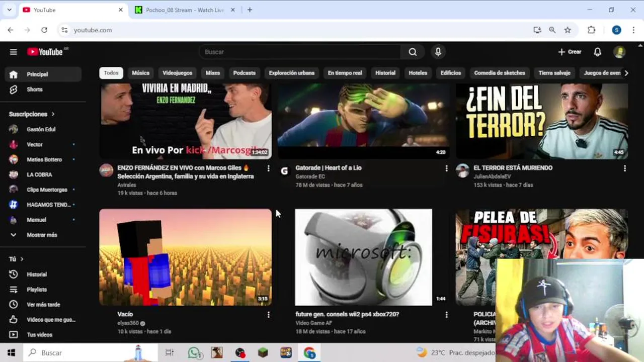
Task: Open Enzo Fernández video thumbnail
Action: click(x=186, y=121)
